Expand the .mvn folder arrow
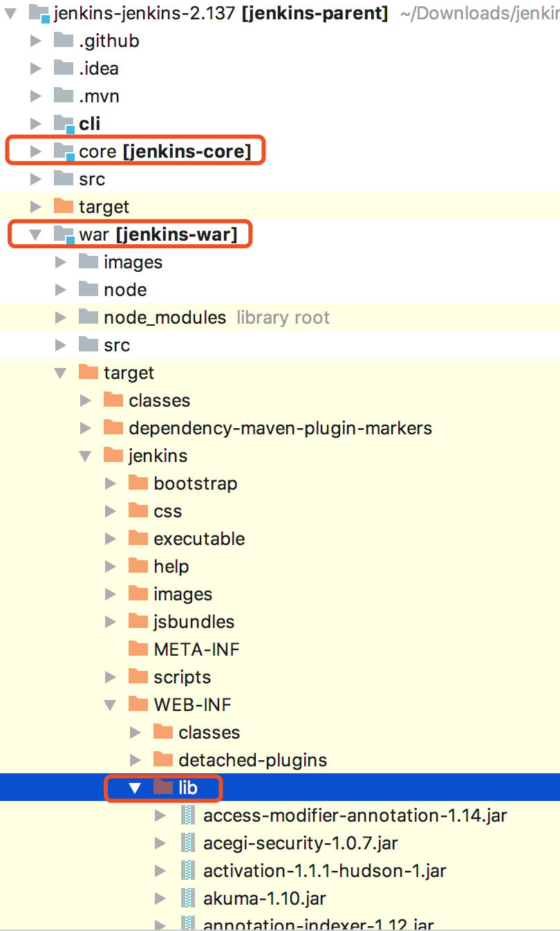Image resolution: width=560 pixels, height=931 pixels. 36,96
